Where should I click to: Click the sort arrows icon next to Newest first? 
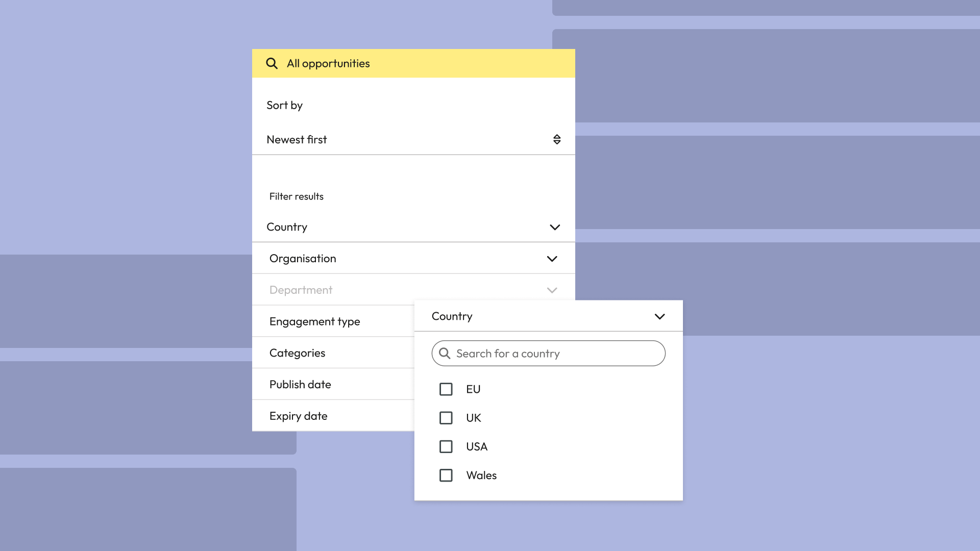557,139
